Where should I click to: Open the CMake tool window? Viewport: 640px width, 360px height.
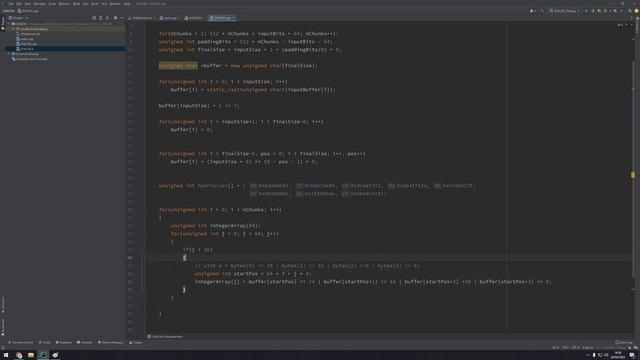(136, 342)
